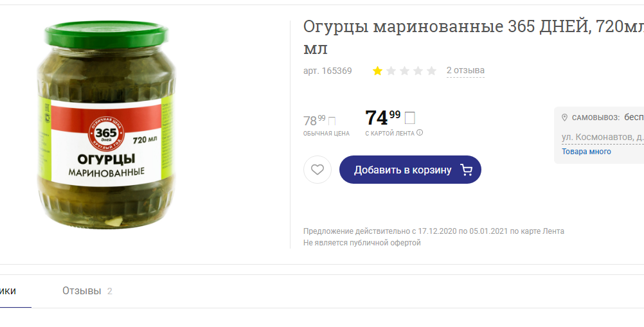The height and width of the screenshot is (327, 644).
Task: Open the '2 отзыва' reviews link
Action: click(x=465, y=70)
